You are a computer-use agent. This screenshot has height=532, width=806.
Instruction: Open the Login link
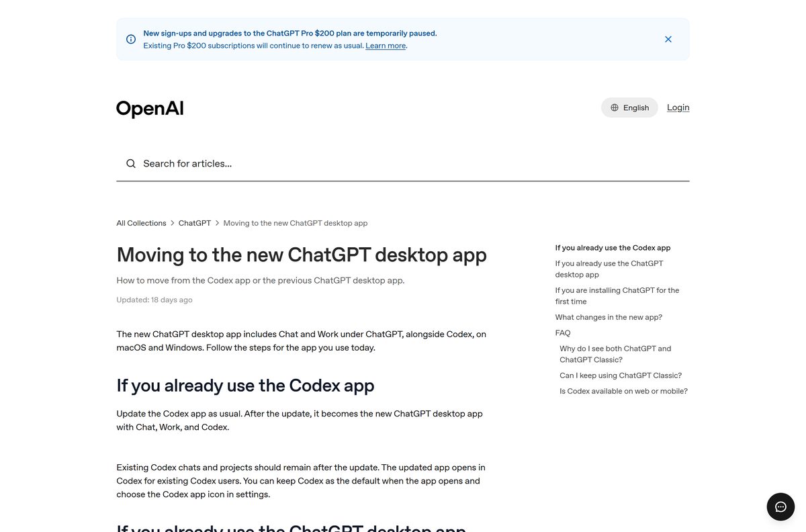click(x=678, y=107)
